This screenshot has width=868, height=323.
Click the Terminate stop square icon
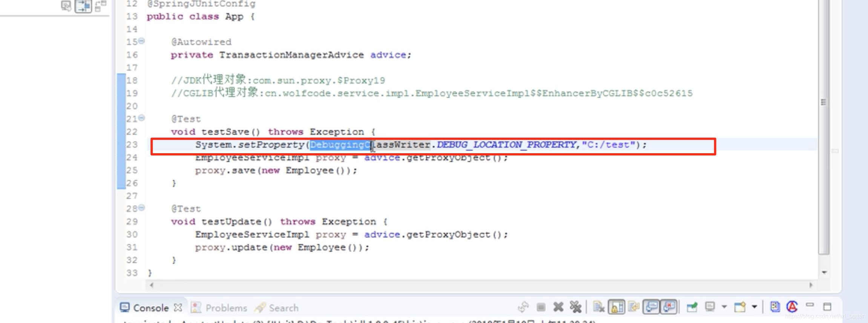(x=541, y=307)
